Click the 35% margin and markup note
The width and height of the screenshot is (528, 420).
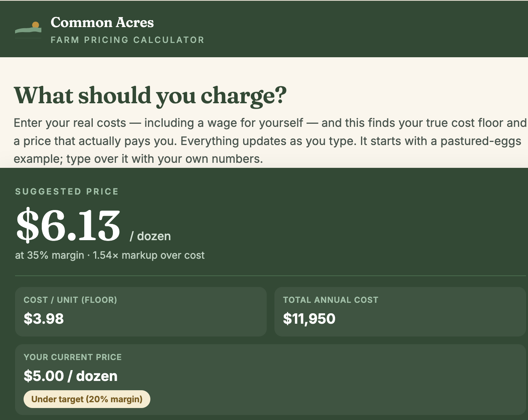coord(110,255)
